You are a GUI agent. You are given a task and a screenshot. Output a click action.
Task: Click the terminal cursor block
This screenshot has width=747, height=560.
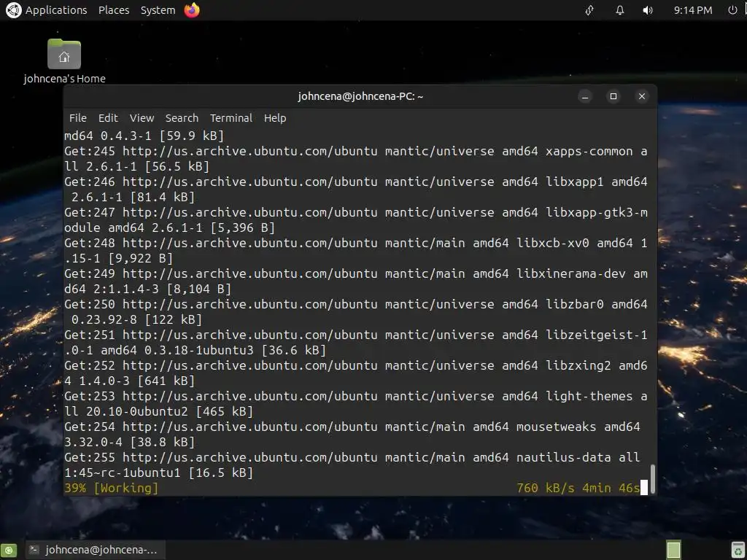click(x=644, y=488)
